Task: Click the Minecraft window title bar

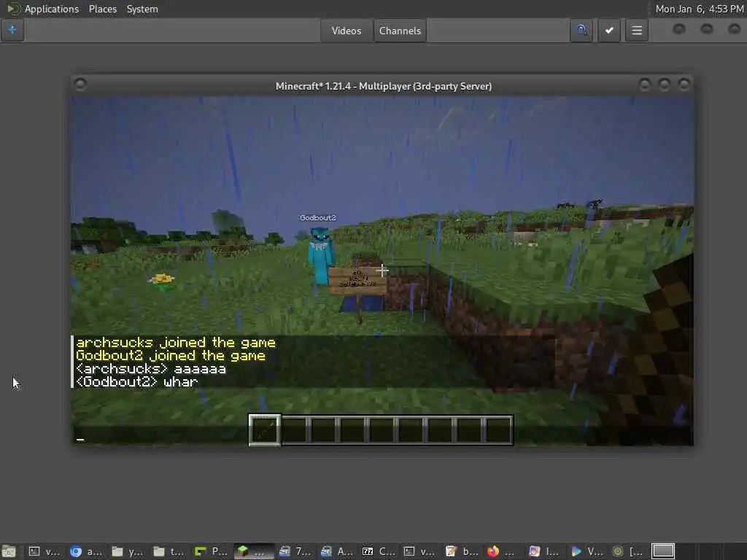Action: point(383,86)
